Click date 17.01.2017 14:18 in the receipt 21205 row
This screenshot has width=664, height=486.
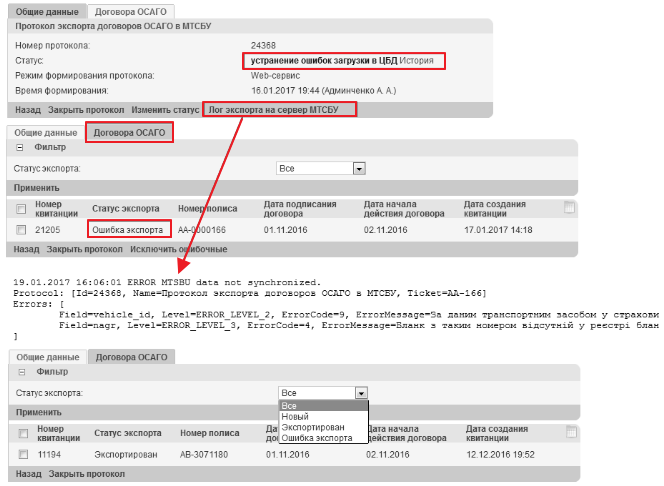[x=498, y=230]
